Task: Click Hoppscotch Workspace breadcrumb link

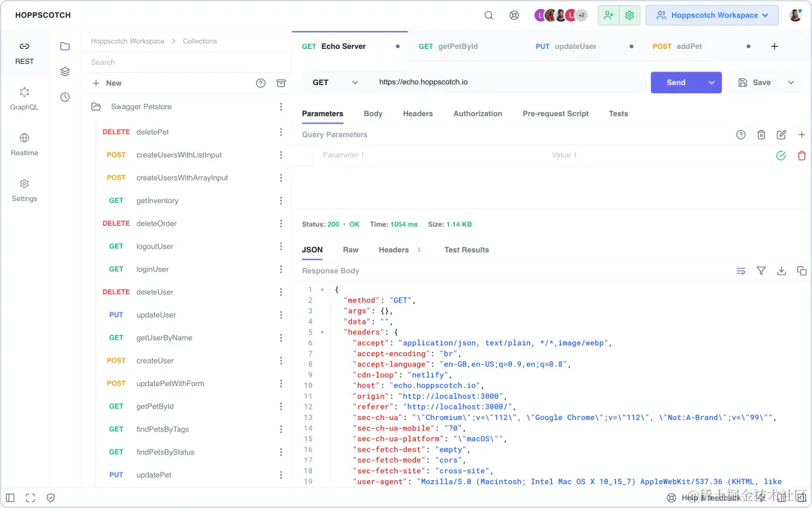Action: point(127,41)
